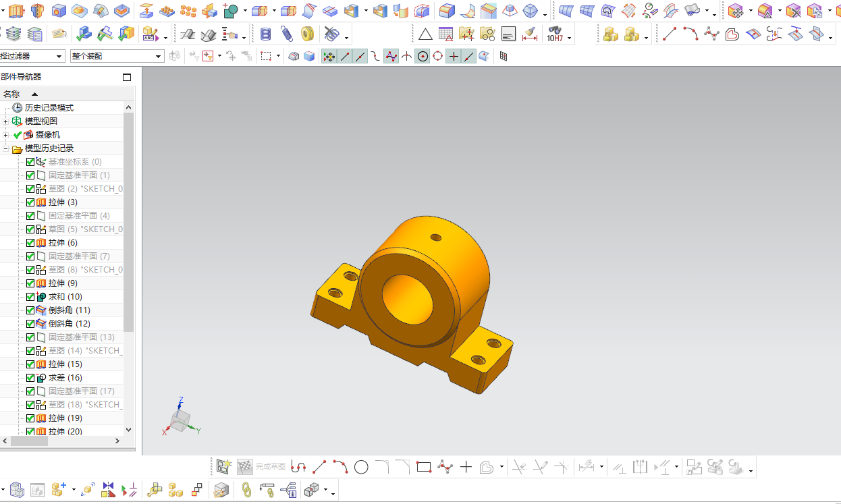Image resolution: width=841 pixels, height=504 pixels.
Task: Click the Profile tool in sketch toolbar
Action: click(x=298, y=467)
